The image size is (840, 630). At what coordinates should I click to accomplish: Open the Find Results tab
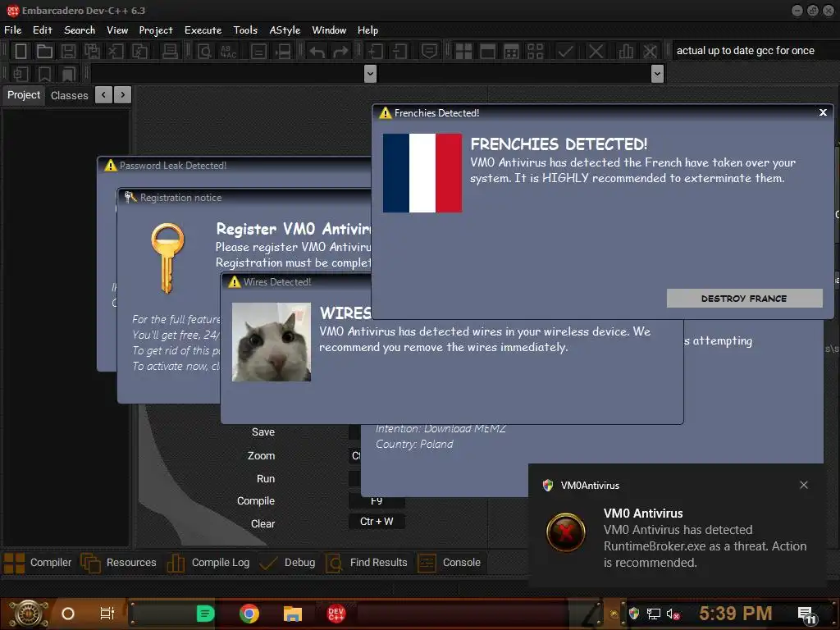click(367, 563)
